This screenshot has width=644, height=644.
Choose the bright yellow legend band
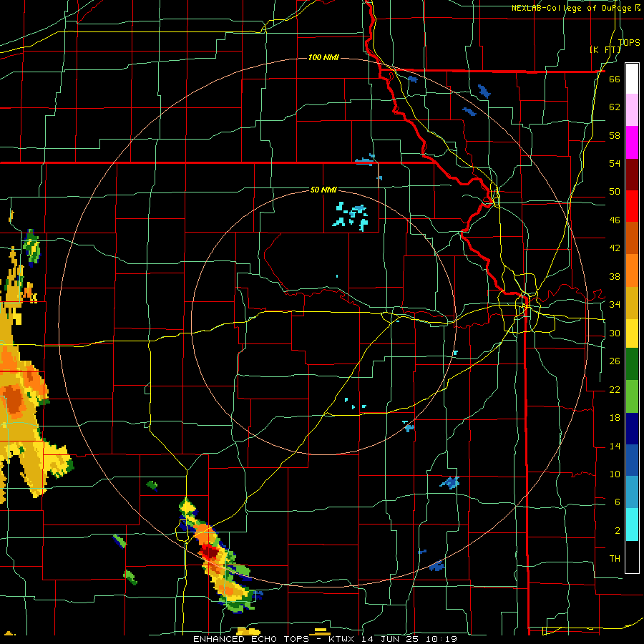632,333
